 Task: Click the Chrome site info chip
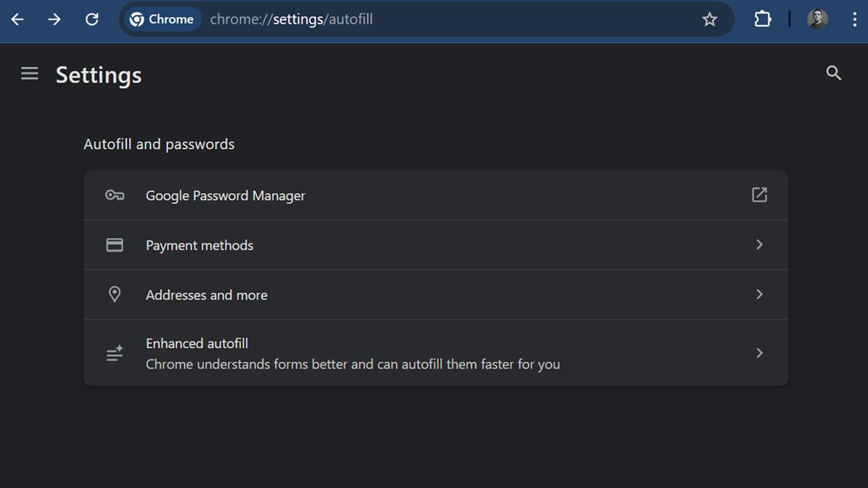[163, 19]
